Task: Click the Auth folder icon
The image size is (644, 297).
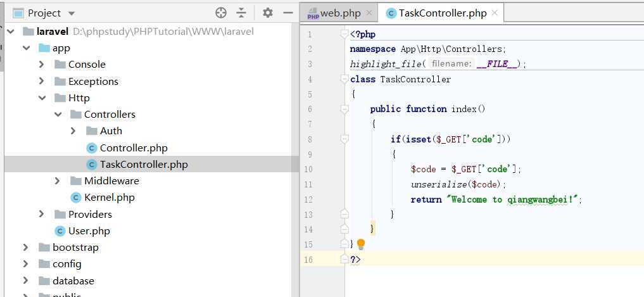Action: pyautogui.click(x=92, y=131)
